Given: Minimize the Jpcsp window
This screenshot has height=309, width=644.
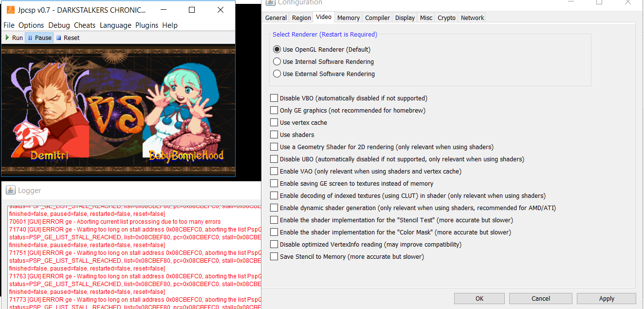Looking at the screenshot, I should pos(163,10).
